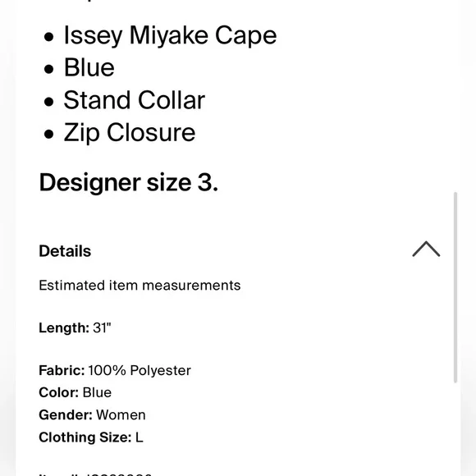
Task: Click the Estimated item measurements text
Action: coord(140,286)
